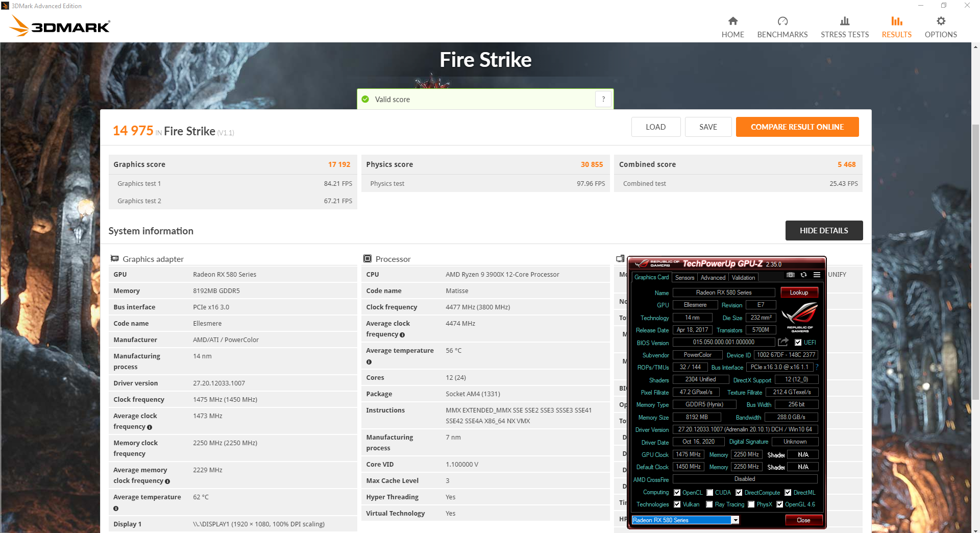Click the GPU-Z Device ID value field

point(786,355)
